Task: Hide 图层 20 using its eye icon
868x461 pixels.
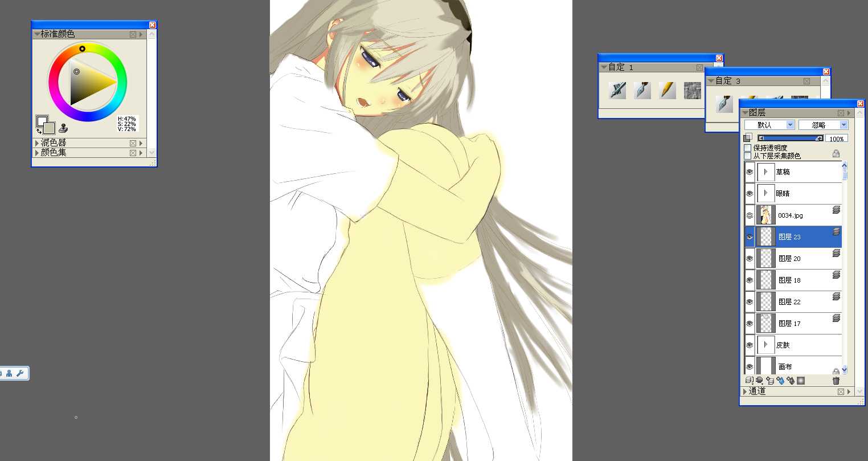Action: (x=750, y=259)
